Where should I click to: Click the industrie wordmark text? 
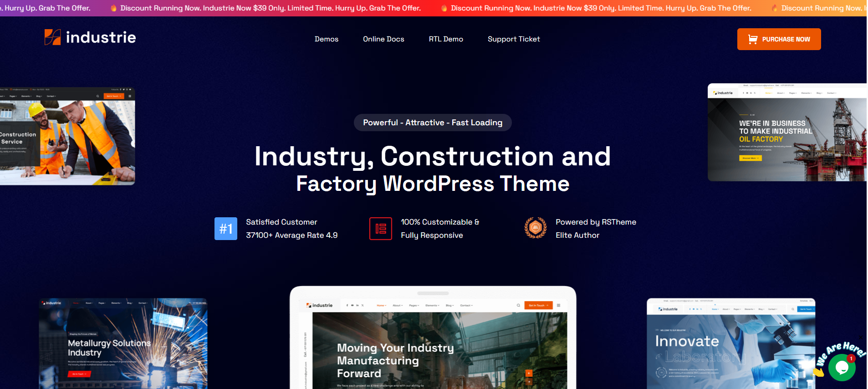coord(101,37)
